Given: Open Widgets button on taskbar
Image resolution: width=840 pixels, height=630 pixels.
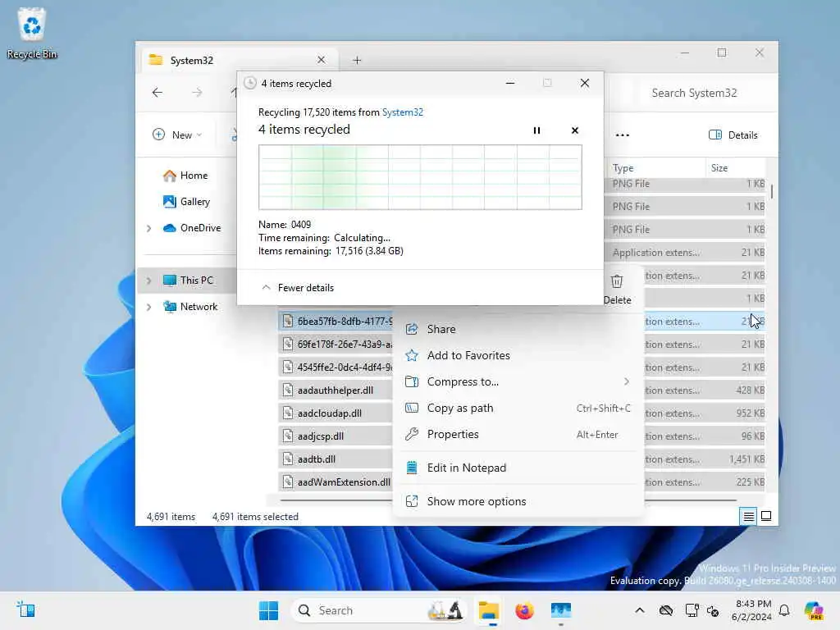Looking at the screenshot, I should pos(25,610).
